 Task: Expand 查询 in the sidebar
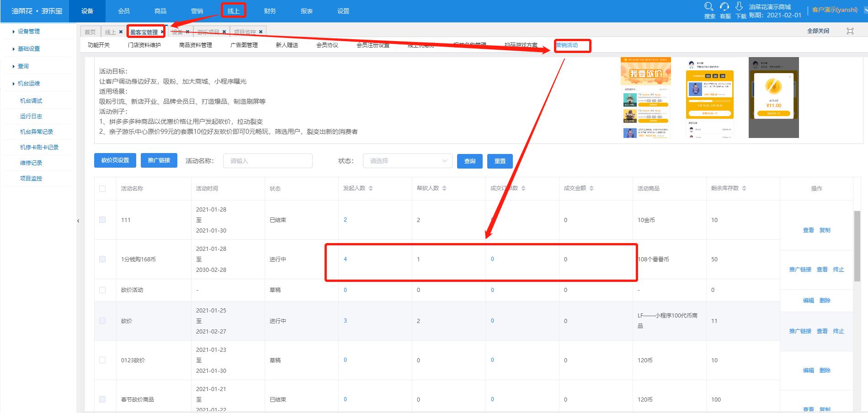coord(23,66)
